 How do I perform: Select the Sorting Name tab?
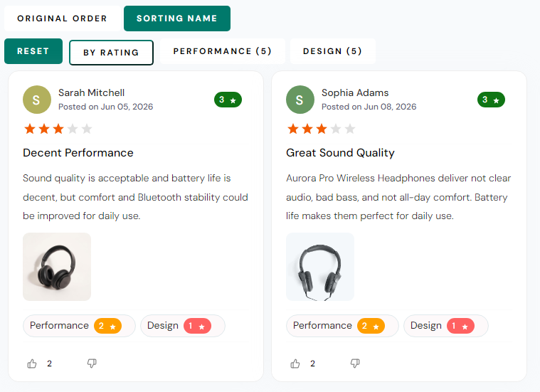177,18
